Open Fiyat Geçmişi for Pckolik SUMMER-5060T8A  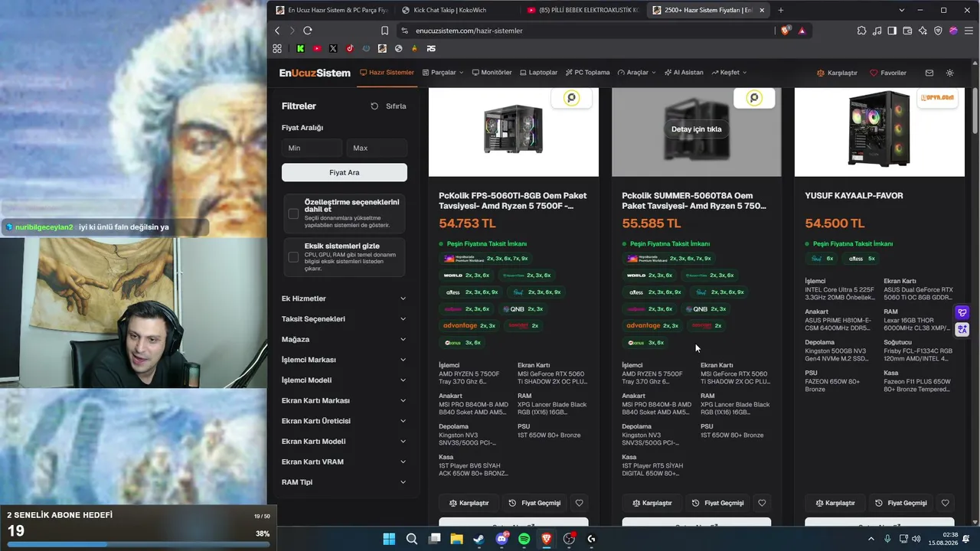pyautogui.click(x=718, y=503)
